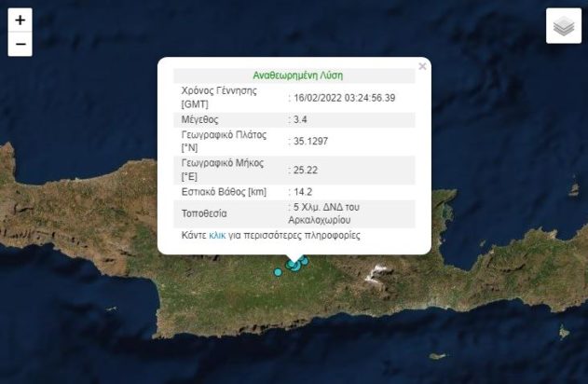This screenshot has height=384, width=588.
Task: Close the earthquake info popup
Action: (422, 66)
